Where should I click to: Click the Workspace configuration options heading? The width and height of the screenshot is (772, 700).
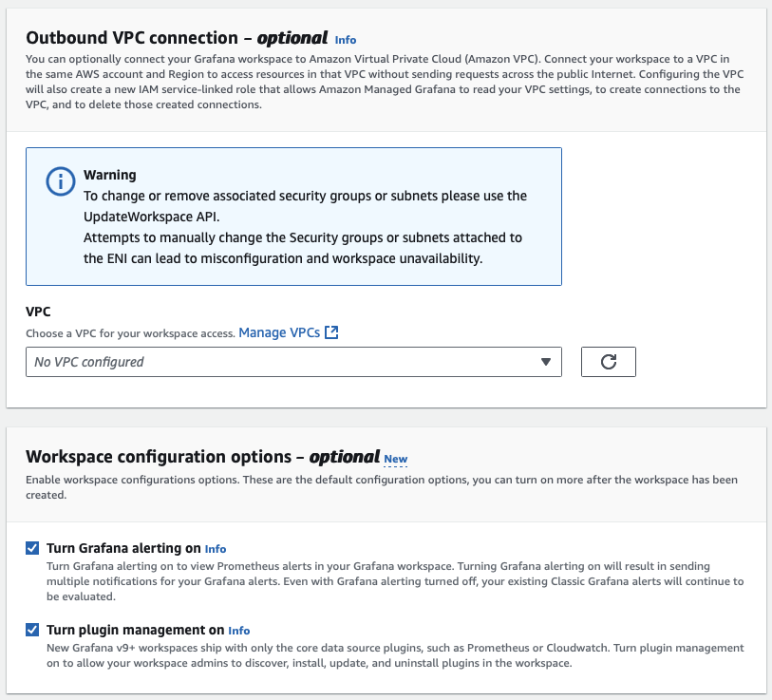[201, 457]
